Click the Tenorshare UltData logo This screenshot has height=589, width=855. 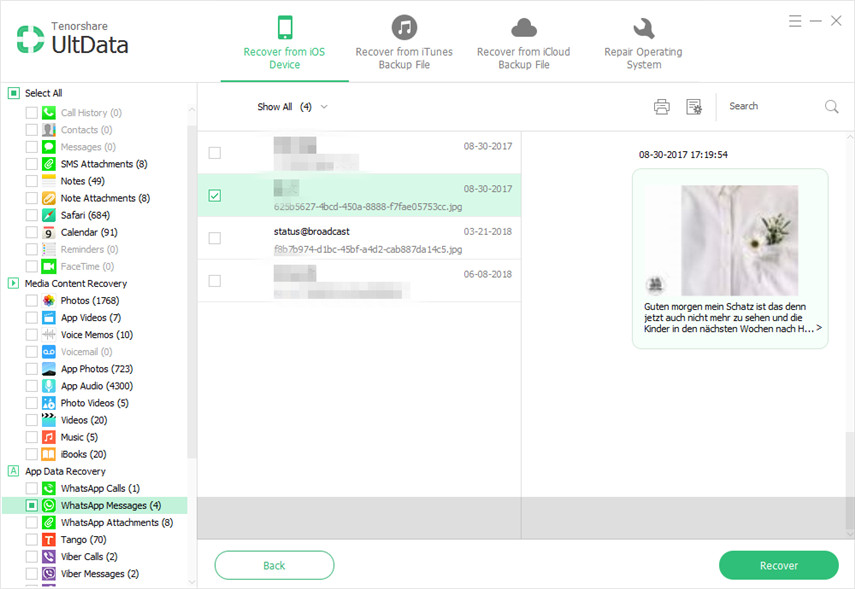[x=73, y=38]
